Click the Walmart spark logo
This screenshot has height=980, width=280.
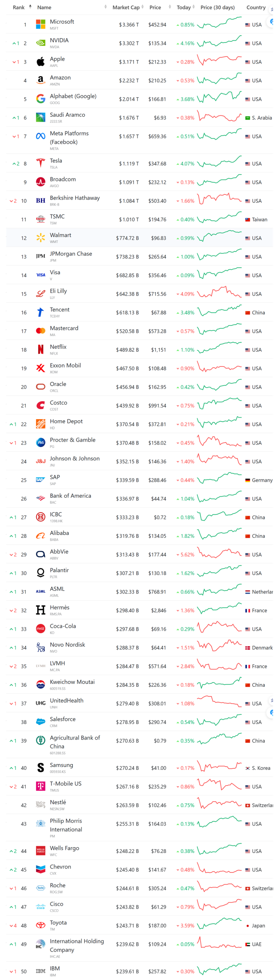pos(41,238)
